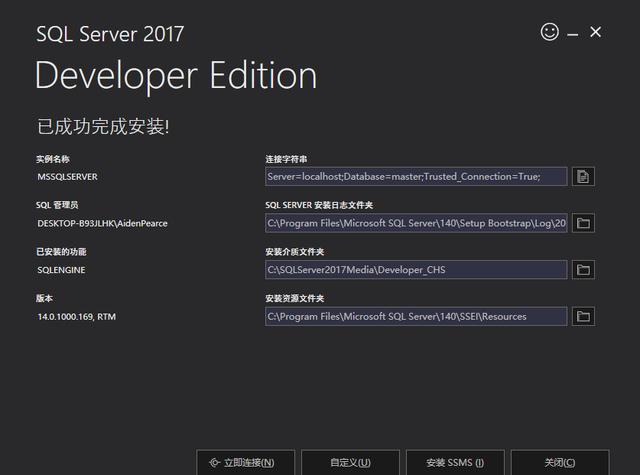
Task: Click the 安装资源文件夹 label
Action: pos(294,298)
